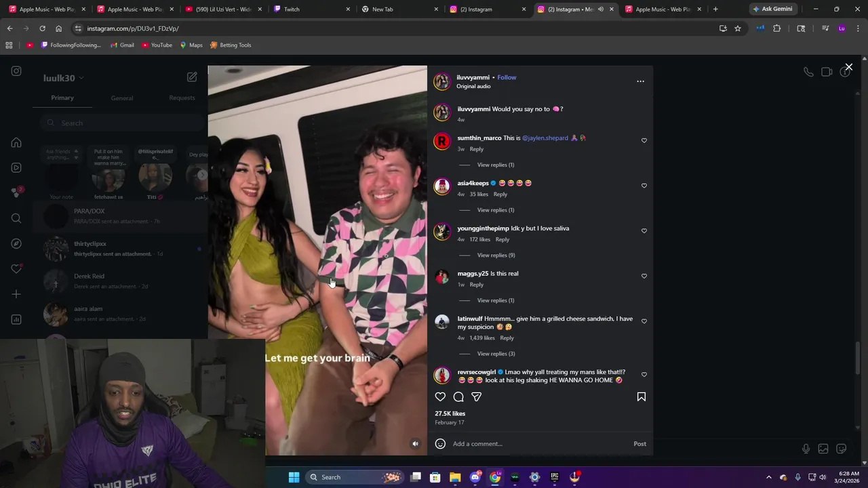The image size is (868, 488).
Task: Open Chrome from Windows taskbar
Action: pos(495,477)
